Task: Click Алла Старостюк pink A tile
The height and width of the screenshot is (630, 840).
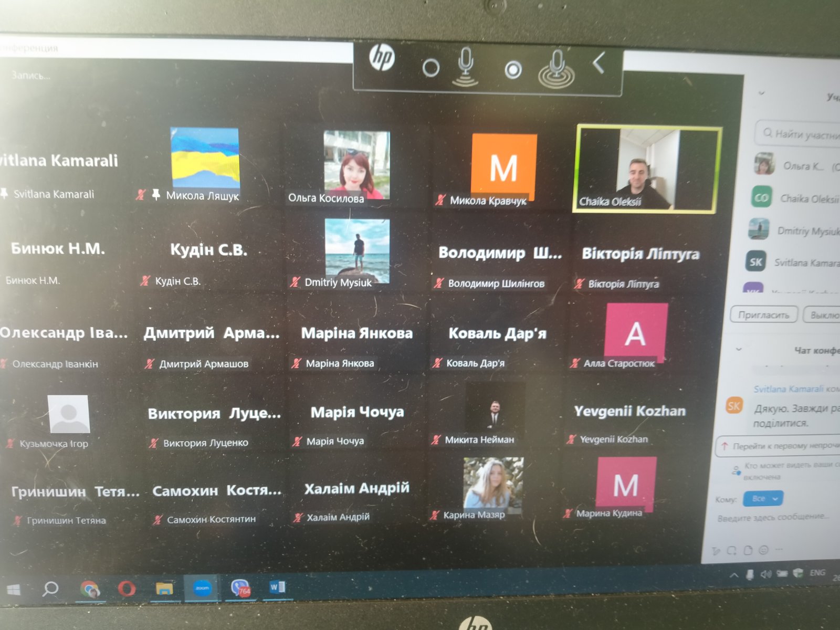Action: pyautogui.click(x=635, y=333)
